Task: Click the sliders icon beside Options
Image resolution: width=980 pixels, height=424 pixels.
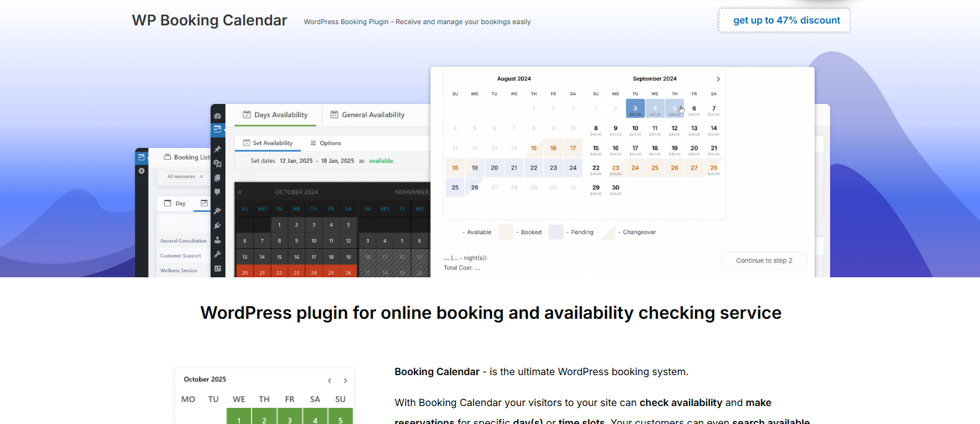Action: click(x=313, y=143)
